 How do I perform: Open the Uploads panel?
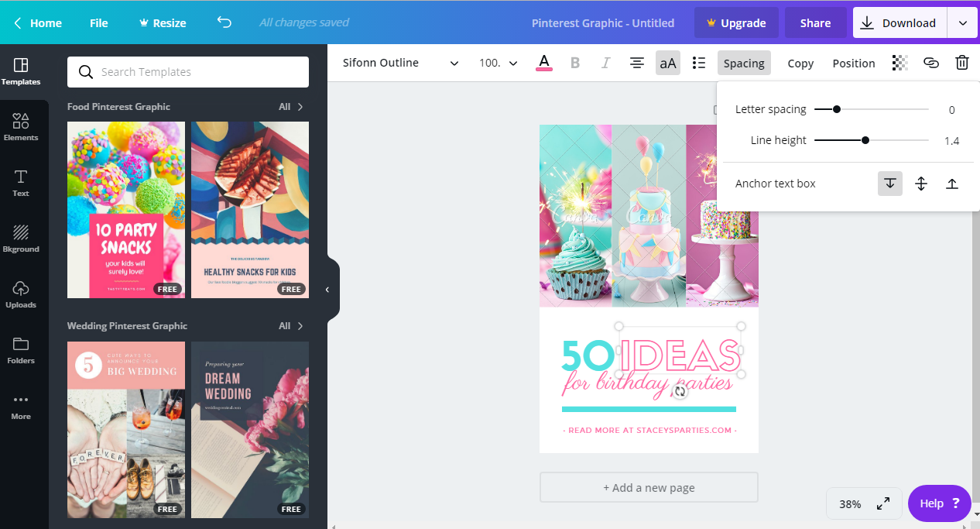point(21,294)
